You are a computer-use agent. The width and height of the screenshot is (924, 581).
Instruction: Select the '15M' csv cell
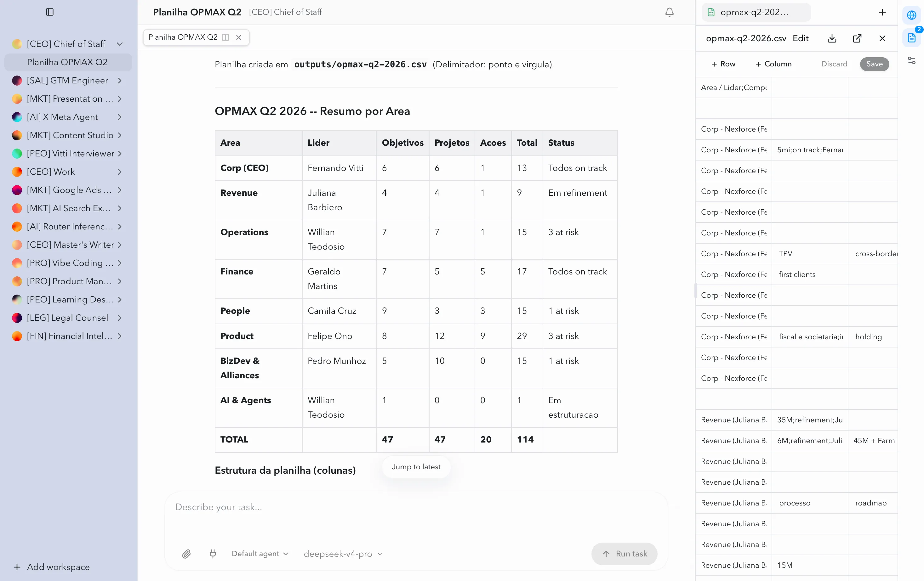point(810,565)
